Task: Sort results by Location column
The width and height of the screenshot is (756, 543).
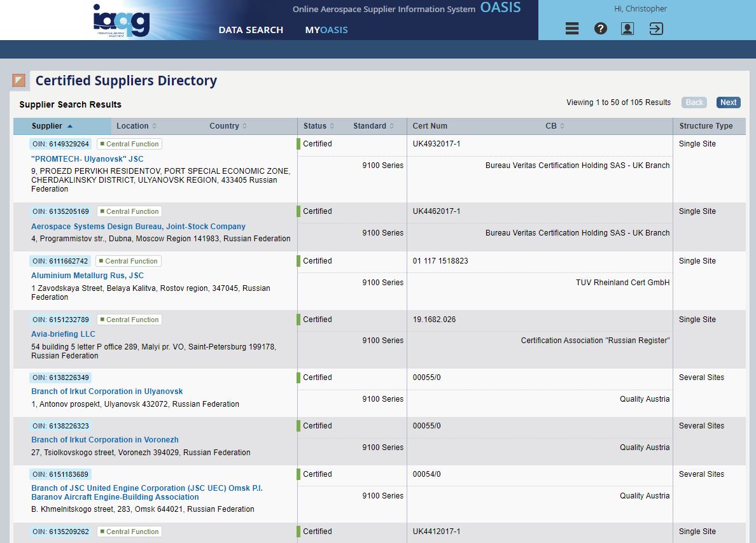Action: 136,126
